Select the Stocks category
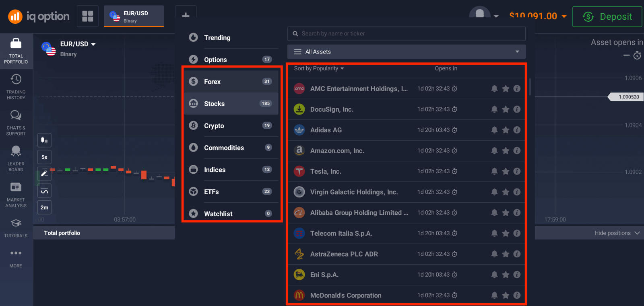Screen dimensions: 644x306 231,104
